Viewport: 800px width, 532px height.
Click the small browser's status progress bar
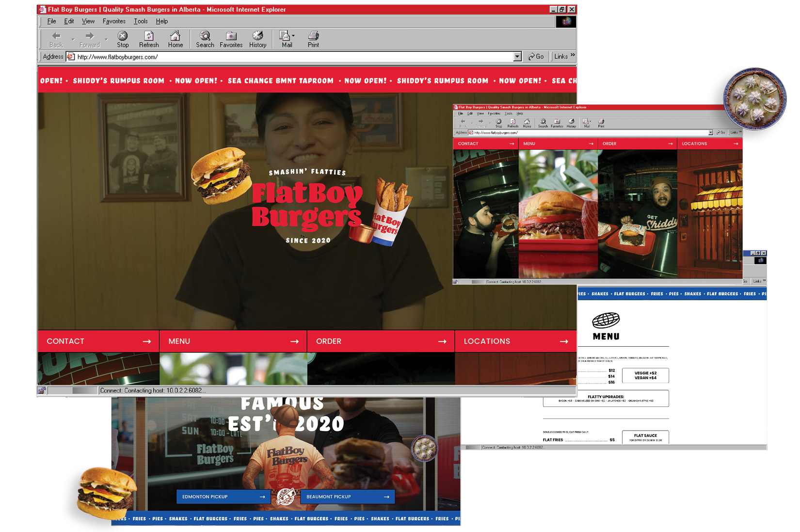(x=473, y=282)
